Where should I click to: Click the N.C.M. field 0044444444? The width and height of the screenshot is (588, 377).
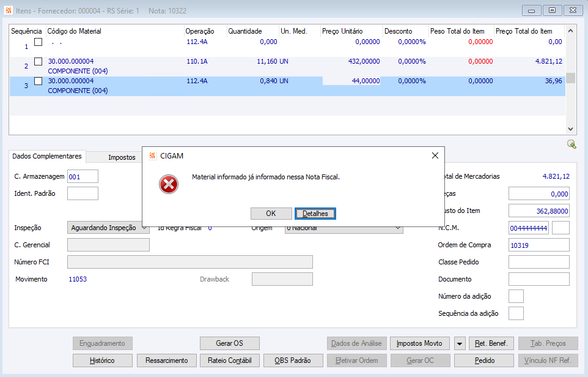[529, 228]
